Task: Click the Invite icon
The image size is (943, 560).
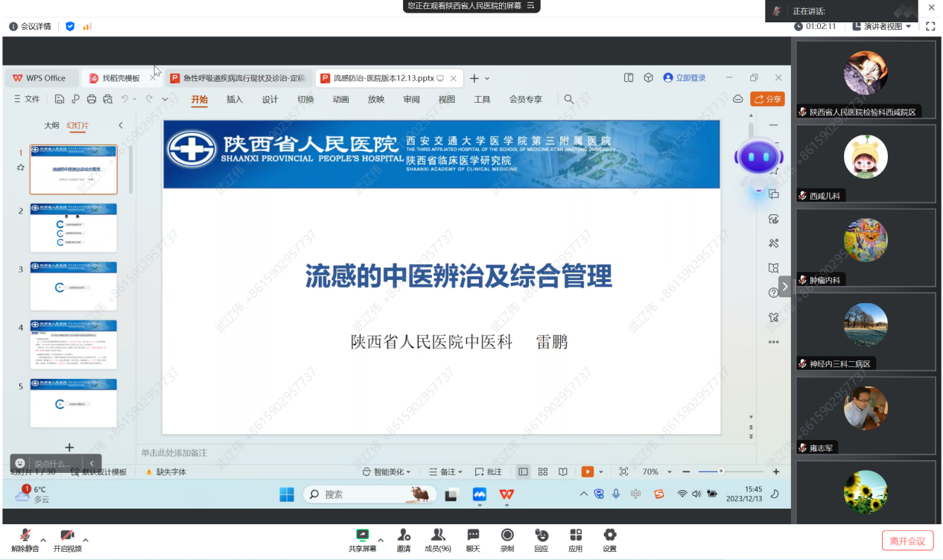Action: [x=404, y=536]
